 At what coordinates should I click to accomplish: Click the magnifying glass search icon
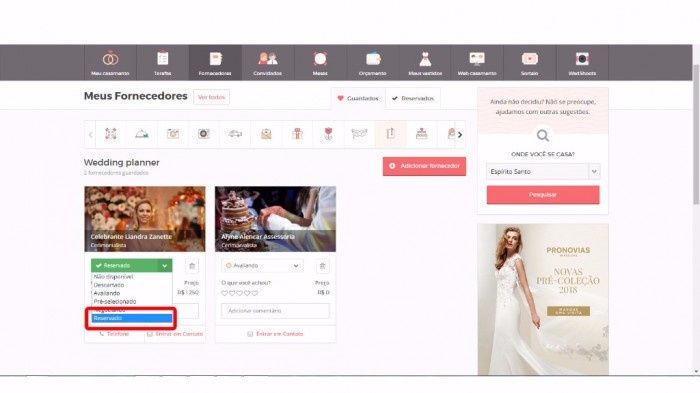click(x=543, y=135)
